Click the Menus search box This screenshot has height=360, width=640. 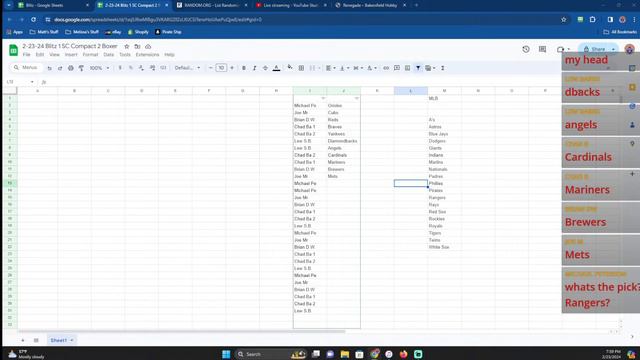[x=26, y=68]
